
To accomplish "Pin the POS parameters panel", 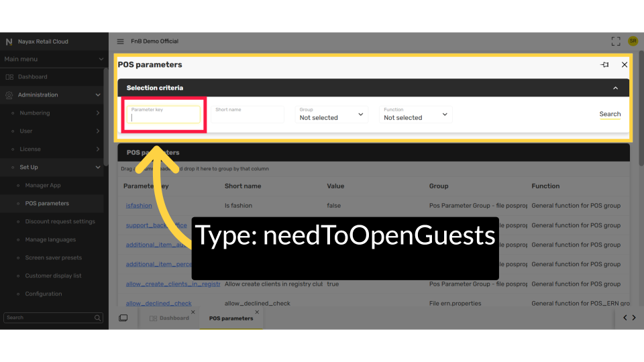I will (605, 65).
